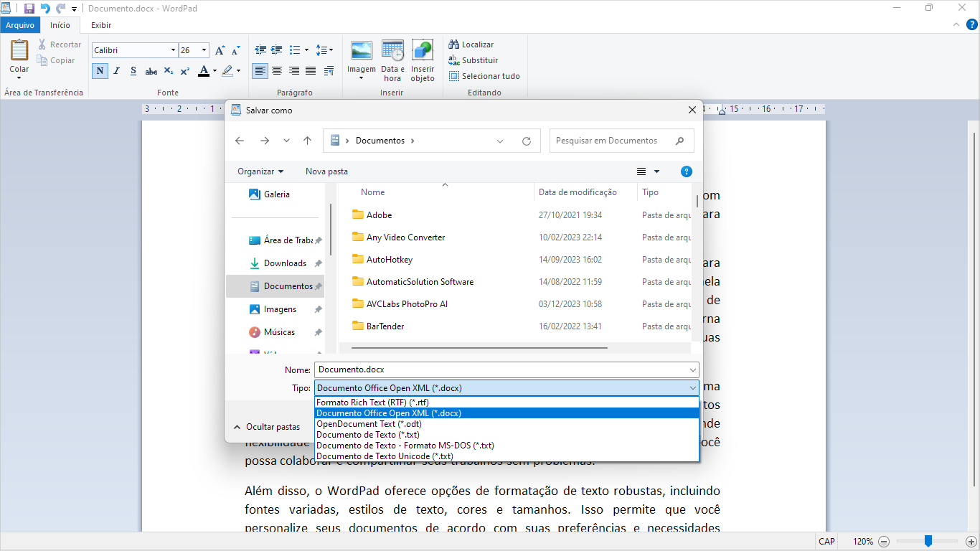Image resolution: width=980 pixels, height=551 pixels.
Task: Insert Data e hora
Action: 392,60
